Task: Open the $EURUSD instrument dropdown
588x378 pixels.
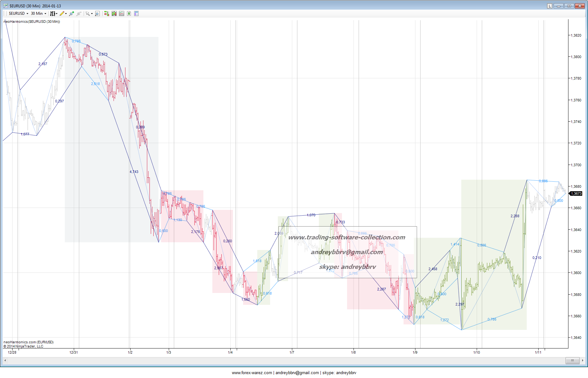Action: [18, 13]
